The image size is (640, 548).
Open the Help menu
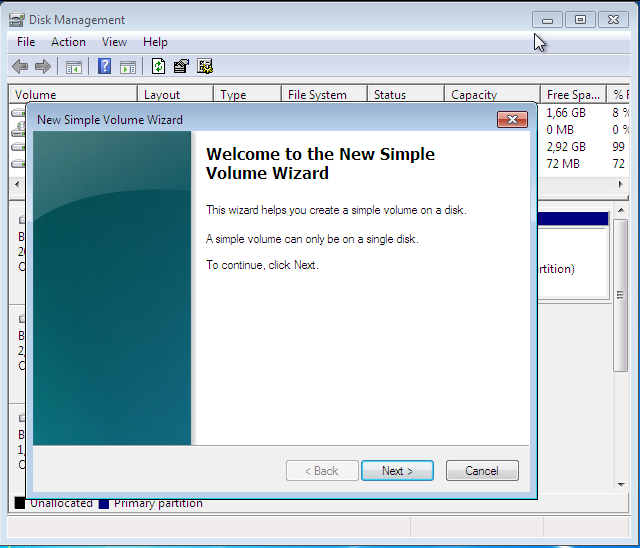tap(155, 42)
